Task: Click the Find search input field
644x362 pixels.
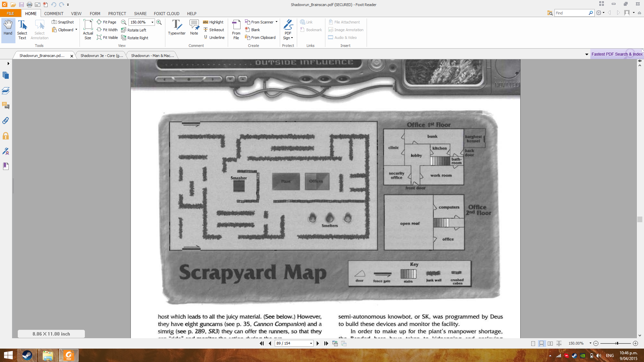Action: [x=571, y=13]
